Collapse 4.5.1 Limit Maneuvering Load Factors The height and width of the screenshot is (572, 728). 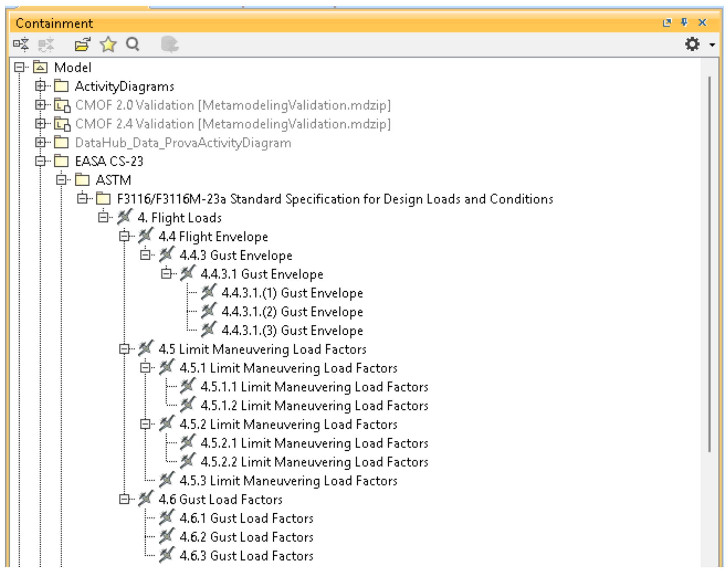(x=145, y=368)
